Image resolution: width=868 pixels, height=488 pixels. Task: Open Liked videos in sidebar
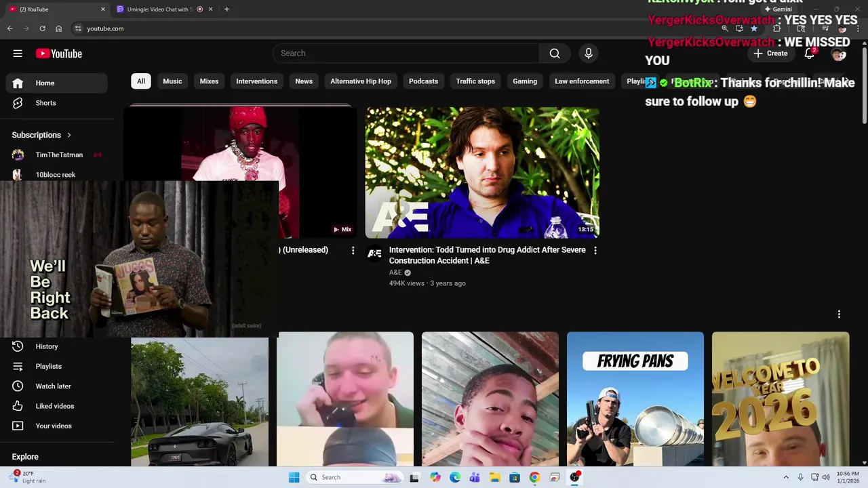point(57,406)
